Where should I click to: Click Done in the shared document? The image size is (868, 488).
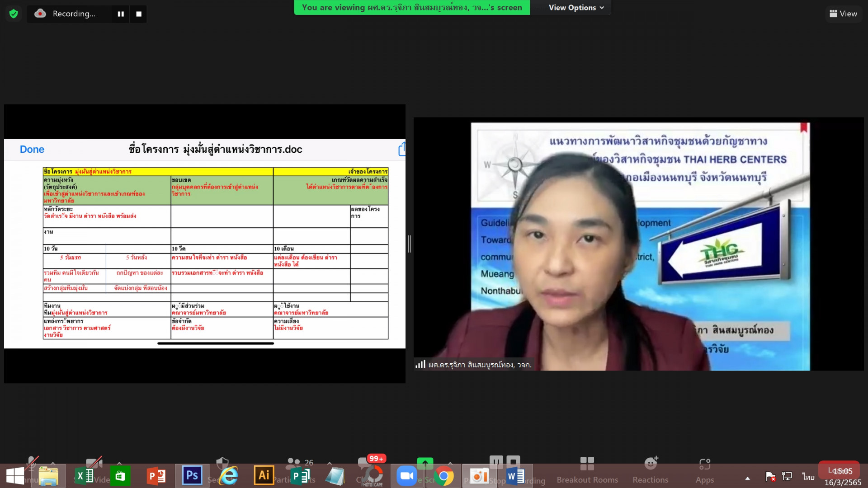pyautogui.click(x=32, y=149)
